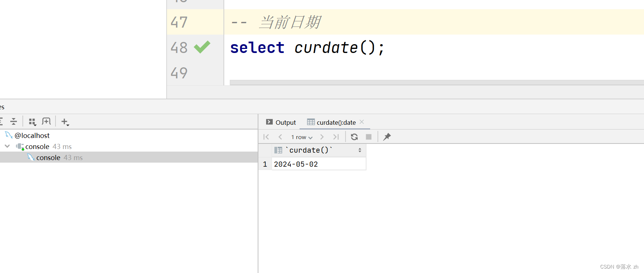Click the select keyword on line 48
Screen dimensions: 644x273
(x=257, y=47)
